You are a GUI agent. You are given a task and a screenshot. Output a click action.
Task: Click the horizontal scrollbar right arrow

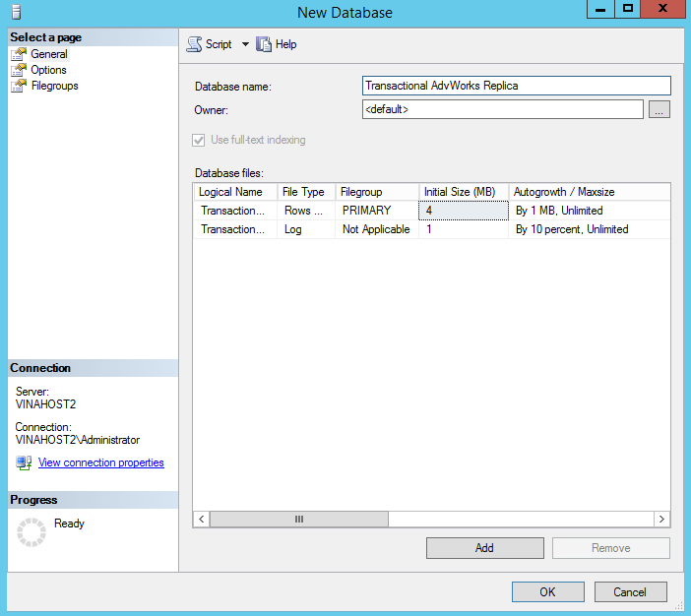tap(662, 519)
